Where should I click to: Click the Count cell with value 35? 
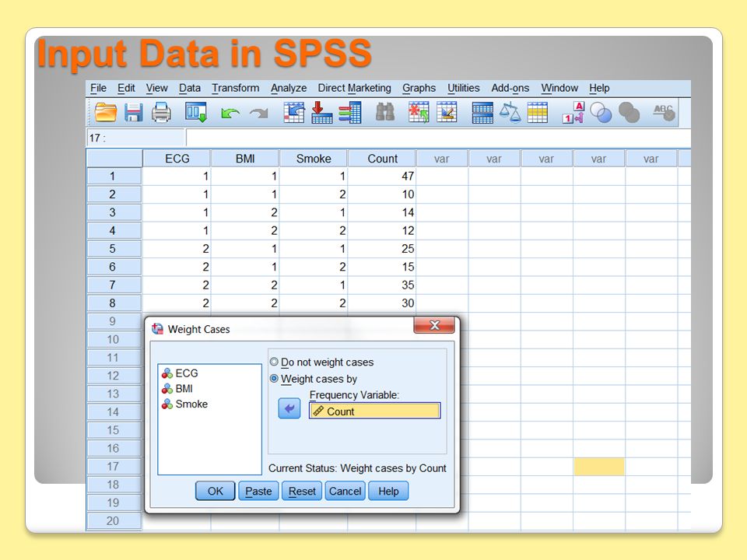tap(382, 285)
